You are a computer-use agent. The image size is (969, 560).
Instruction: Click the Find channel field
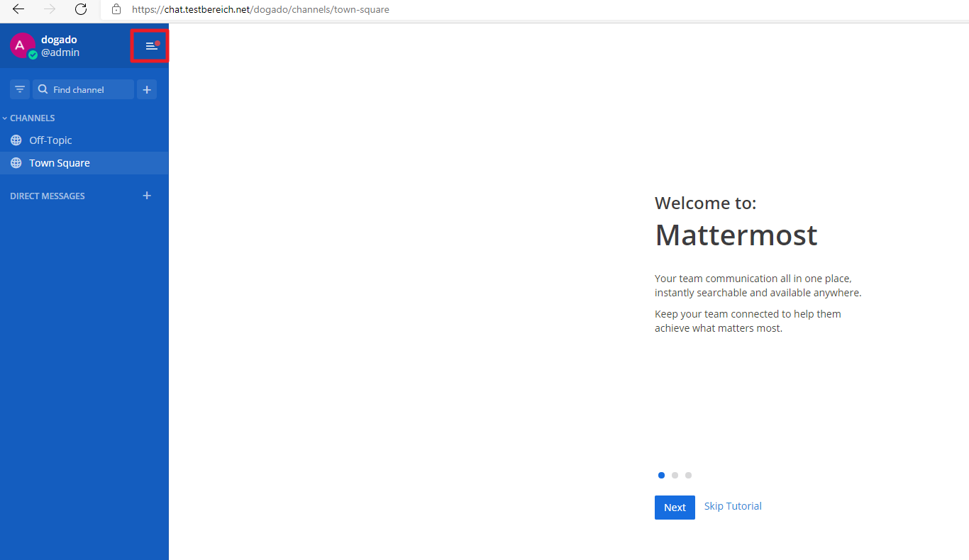tap(83, 89)
